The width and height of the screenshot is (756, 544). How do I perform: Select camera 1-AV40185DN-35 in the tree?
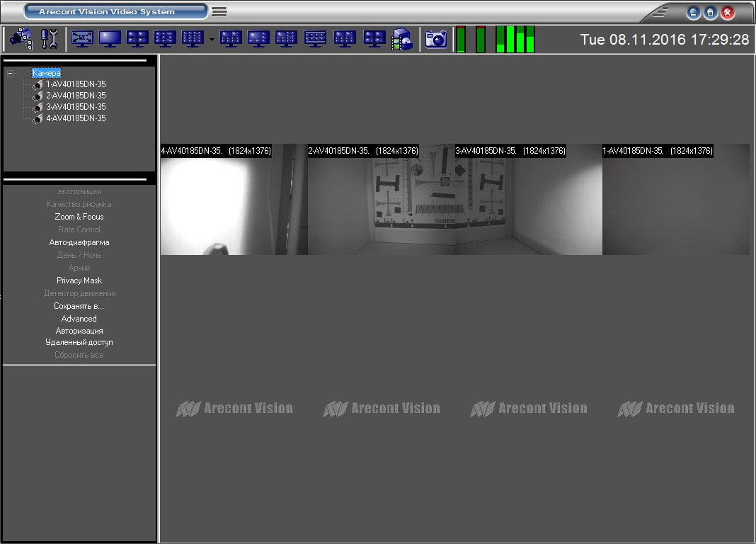[x=76, y=84]
